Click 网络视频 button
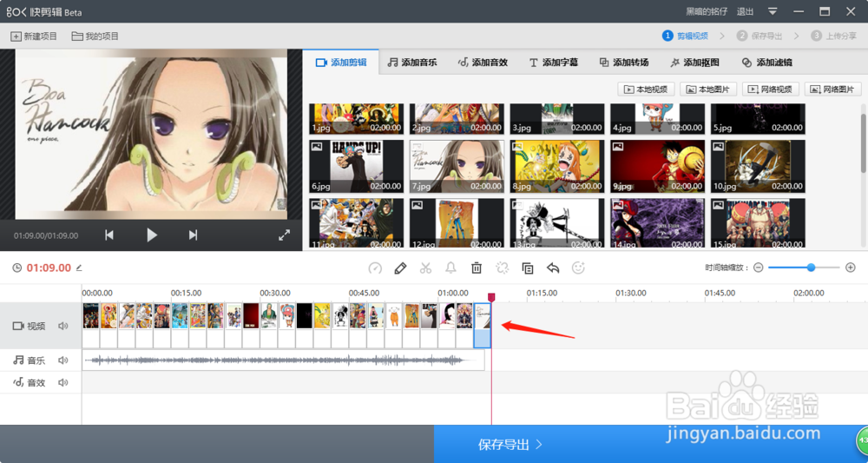 coord(771,89)
